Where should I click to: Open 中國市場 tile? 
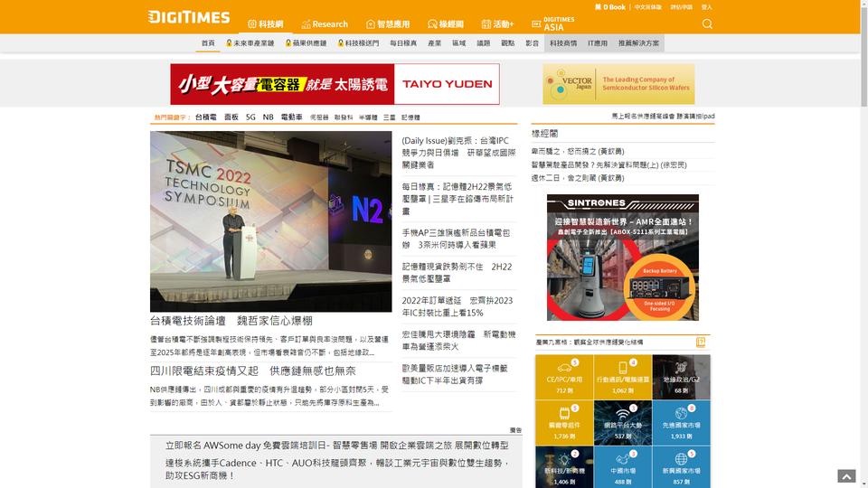[623, 467]
